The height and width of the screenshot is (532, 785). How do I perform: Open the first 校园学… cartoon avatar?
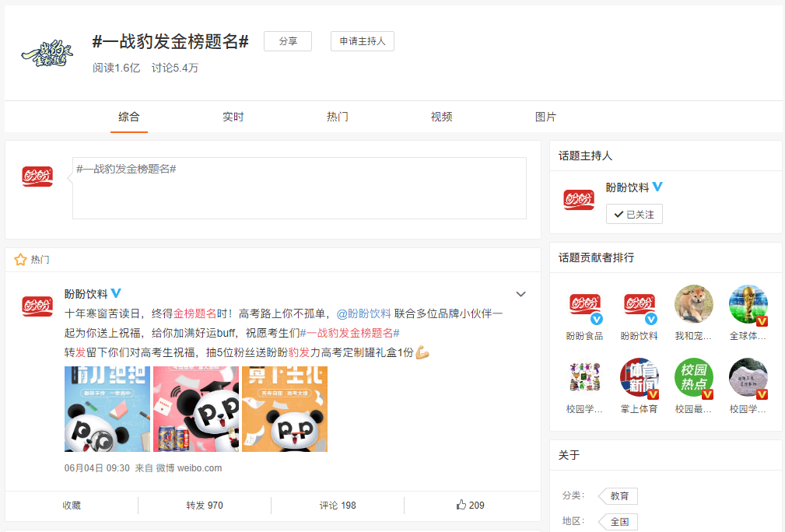tap(585, 377)
